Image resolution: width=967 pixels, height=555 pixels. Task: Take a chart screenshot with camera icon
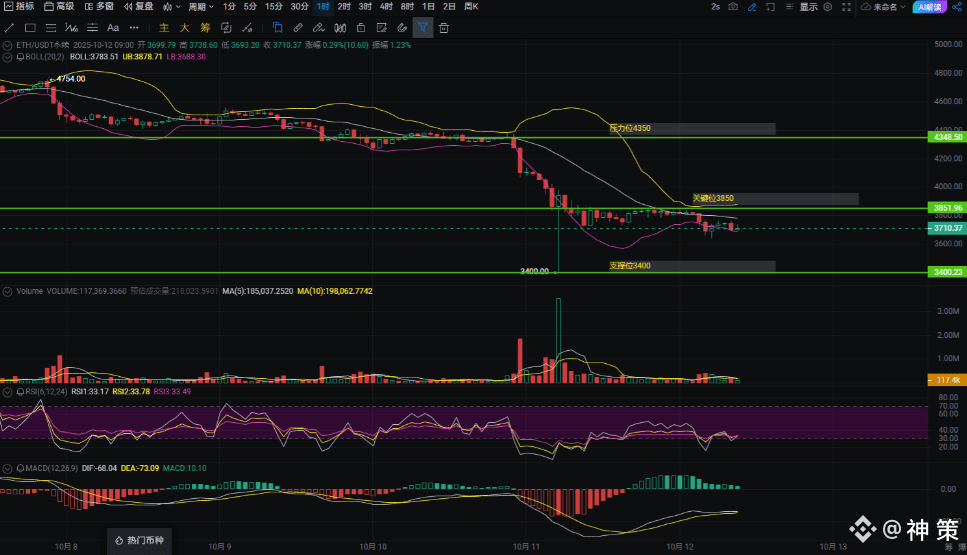tap(733, 6)
